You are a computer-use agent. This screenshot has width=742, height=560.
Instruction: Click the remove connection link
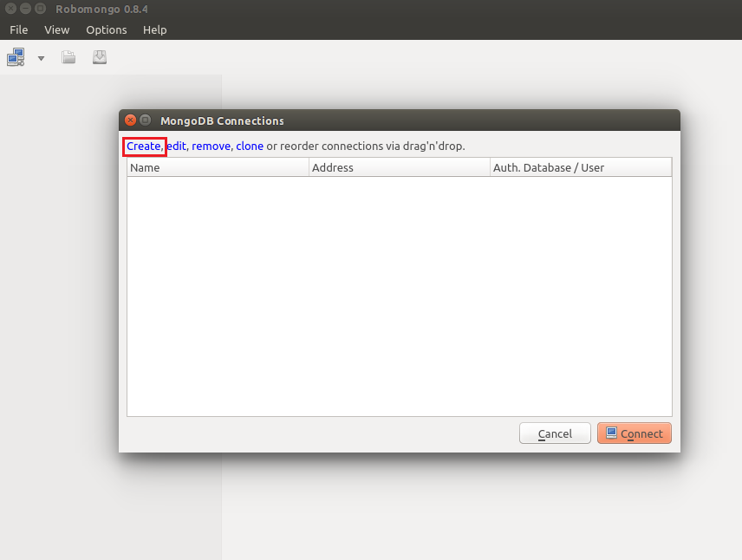[211, 146]
